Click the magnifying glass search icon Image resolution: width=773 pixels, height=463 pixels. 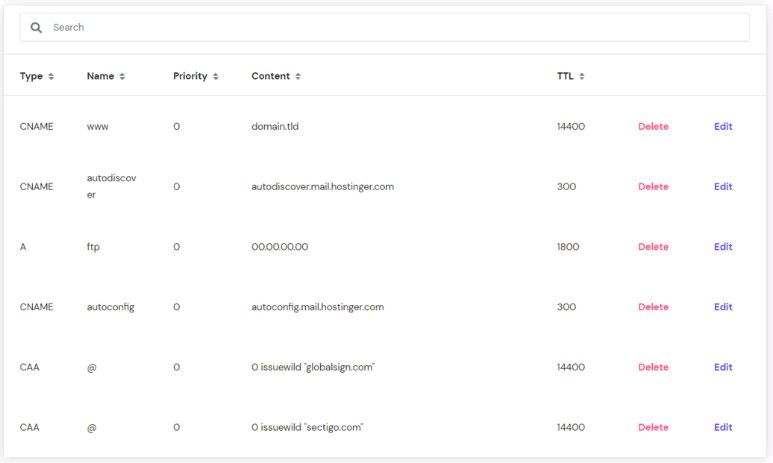point(36,28)
